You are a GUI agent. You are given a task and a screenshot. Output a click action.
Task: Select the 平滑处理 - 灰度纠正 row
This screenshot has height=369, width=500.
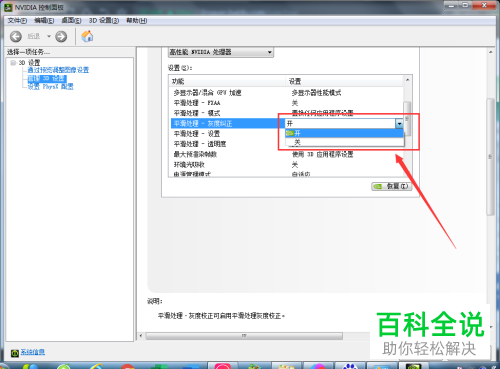tap(228, 124)
